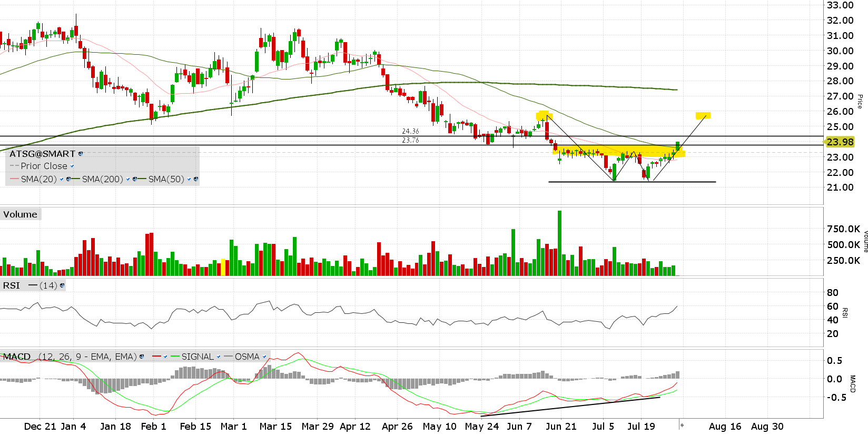Viewport: 868px width, 435px height.
Task: Click the Jul 19 date label
Action: point(641,427)
